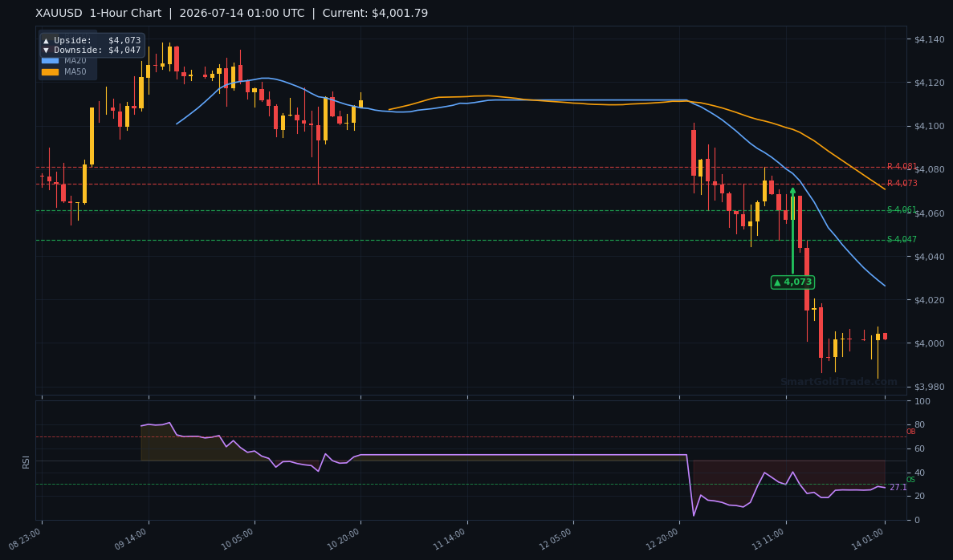The image size is (953, 560).
Task: Click the '$4,120' price axis label
Action: click(x=929, y=83)
